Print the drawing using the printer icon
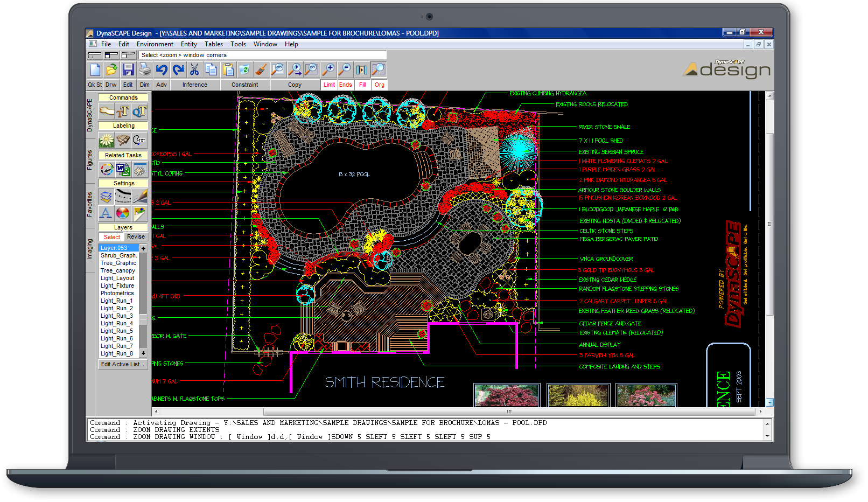Screen dimensions: 868x502 click(x=144, y=69)
